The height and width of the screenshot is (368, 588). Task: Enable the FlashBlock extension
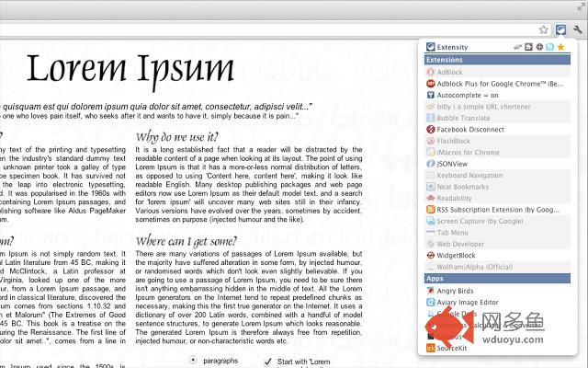coord(453,141)
